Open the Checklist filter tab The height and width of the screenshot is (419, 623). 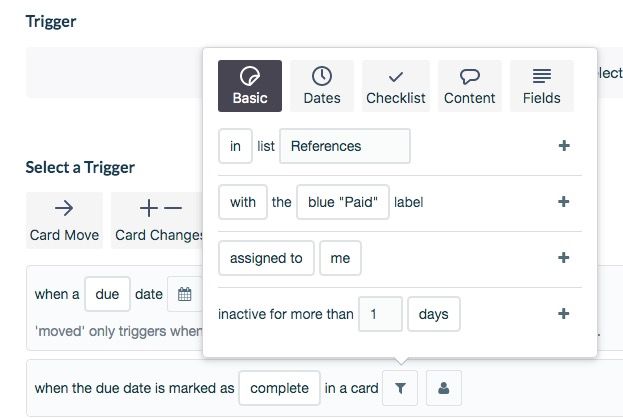(x=396, y=86)
